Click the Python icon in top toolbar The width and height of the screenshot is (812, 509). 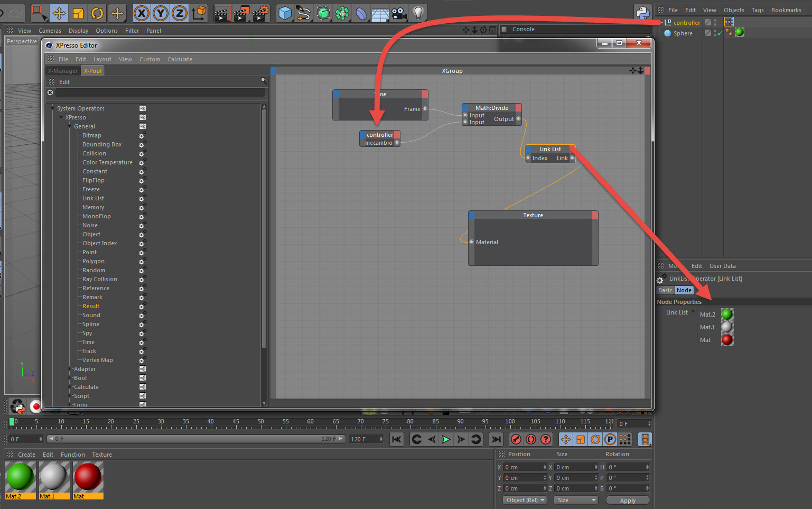(x=643, y=13)
